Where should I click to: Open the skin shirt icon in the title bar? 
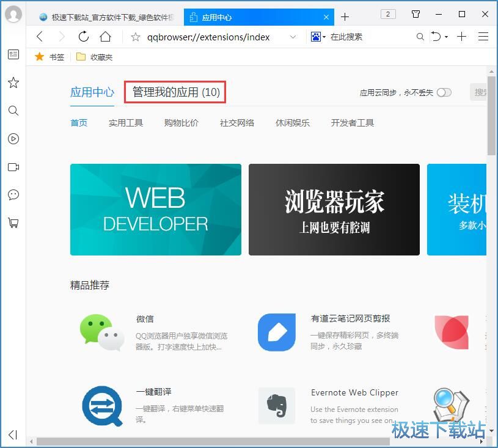click(x=416, y=14)
